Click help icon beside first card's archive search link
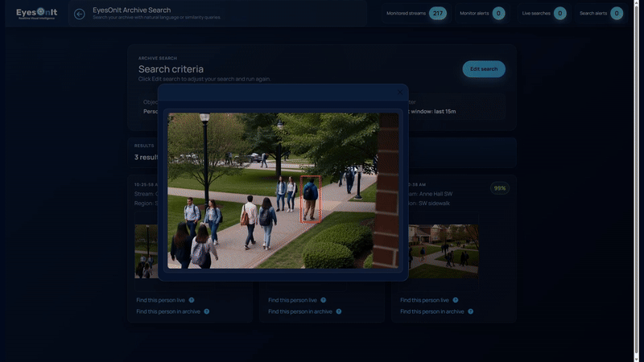This screenshot has width=644, height=362. point(207,311)
